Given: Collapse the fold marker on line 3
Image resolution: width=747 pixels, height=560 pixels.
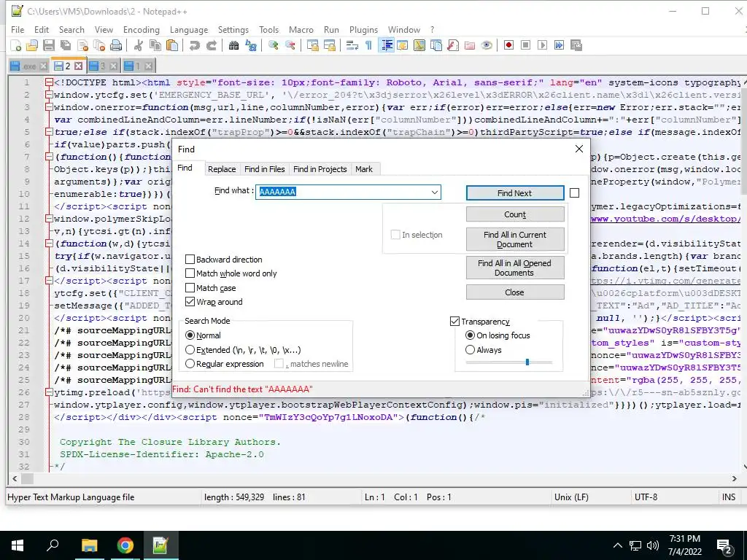Looking at the screenshot, I should [x=49, y=107].
